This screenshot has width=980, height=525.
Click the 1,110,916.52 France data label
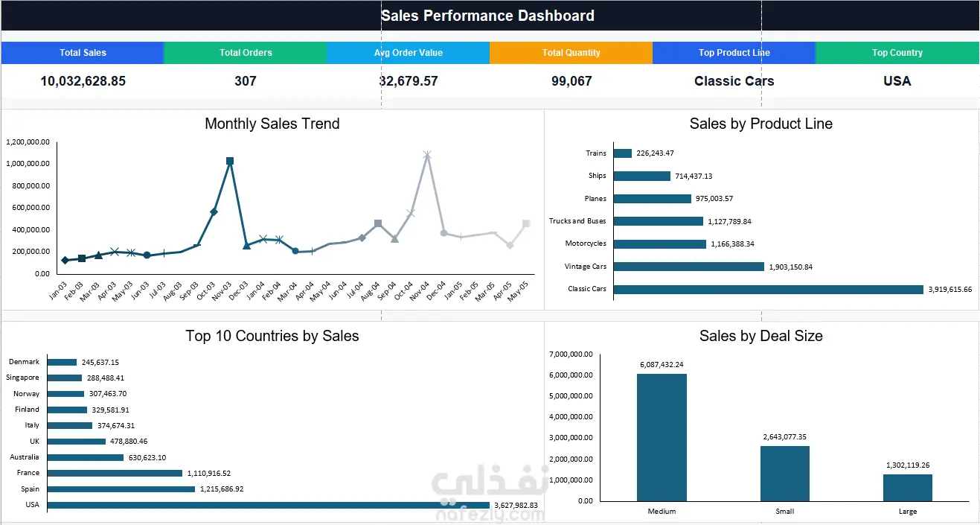coord(209,473)
